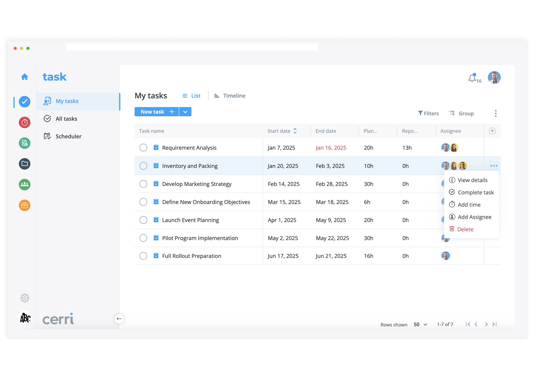Open the green team members icon
This screenshot has width=535, height=392.
point(24,185)
